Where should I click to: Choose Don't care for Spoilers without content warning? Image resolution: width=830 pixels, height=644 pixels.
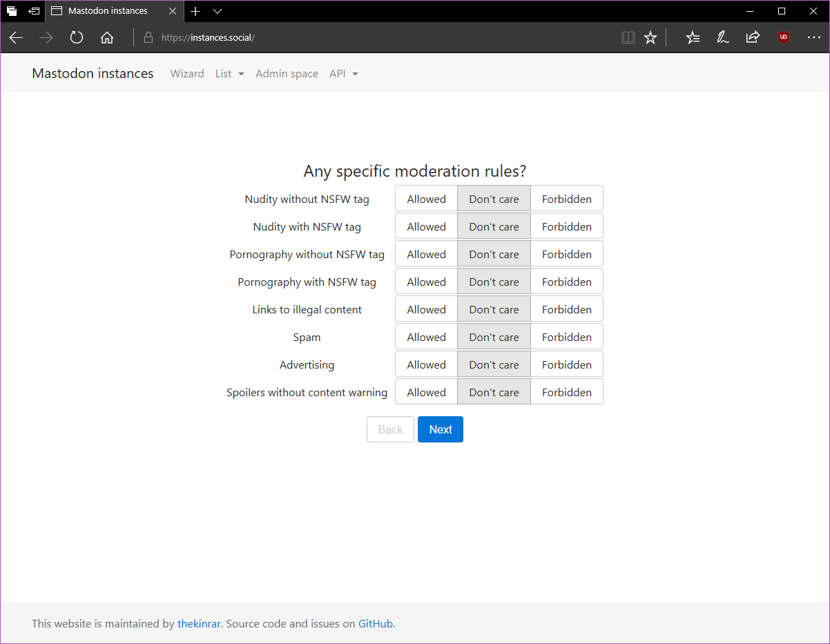click(x=494, y=392)
